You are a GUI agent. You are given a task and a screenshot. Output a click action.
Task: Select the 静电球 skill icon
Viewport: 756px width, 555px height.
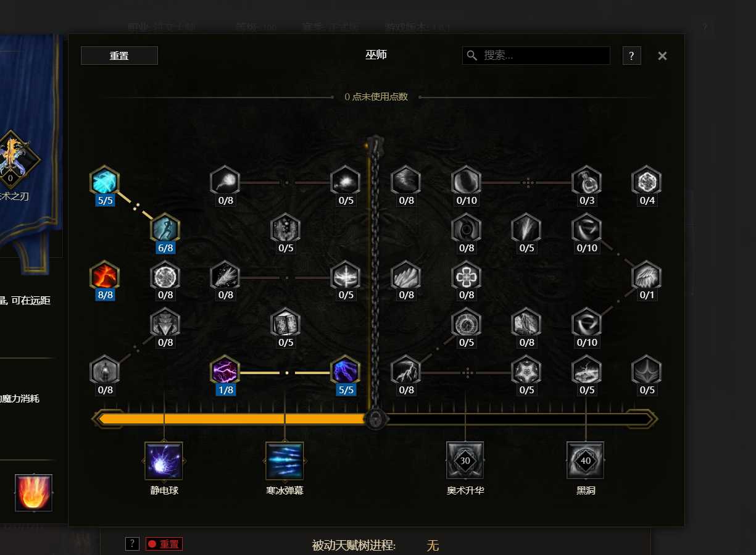point(164,461)
